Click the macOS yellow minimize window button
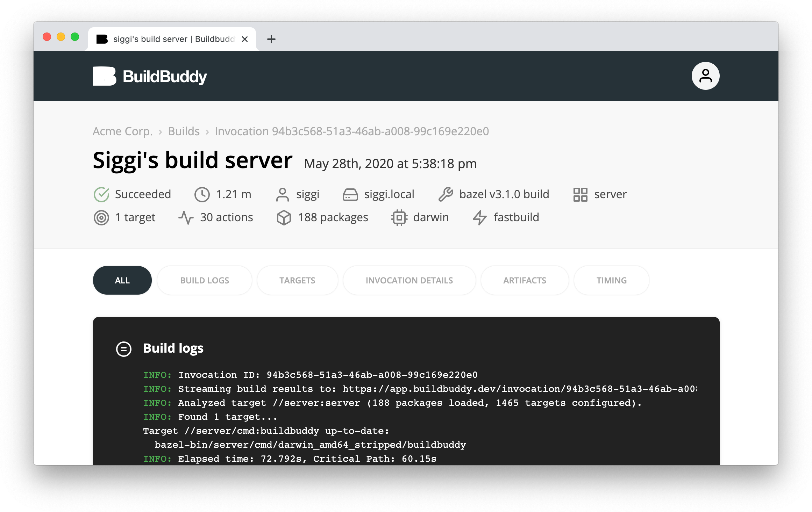Image resolution: width=812 pixels, height=512 pixels. (61, 37)
